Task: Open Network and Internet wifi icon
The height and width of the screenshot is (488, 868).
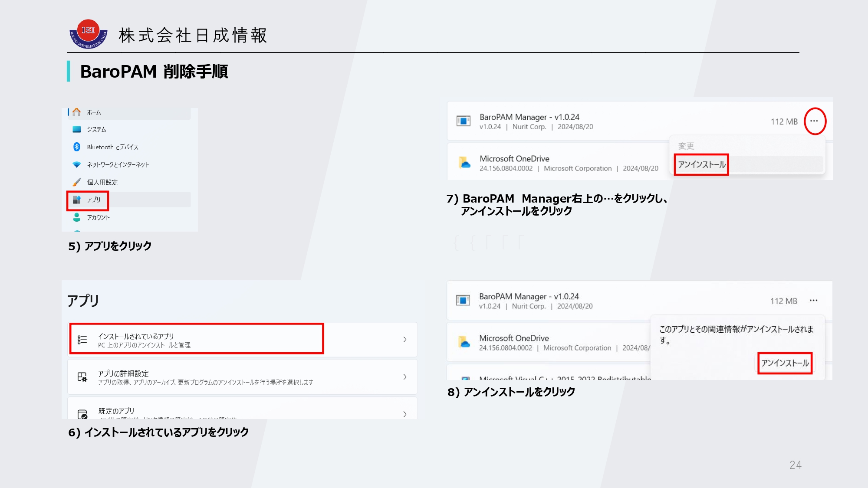Action: click(77, 164)
